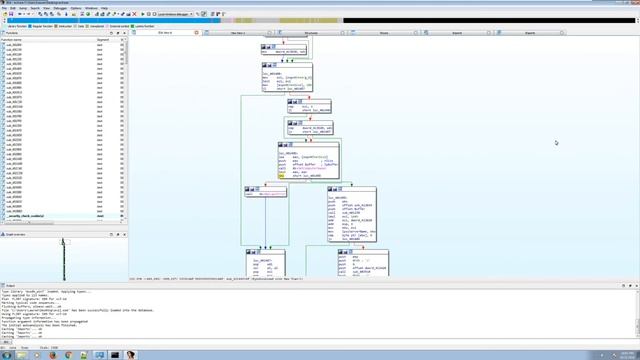Open the debugger selection dropdown
The height and width of the screenshot is (360, 640).
[x=176, y=14]
